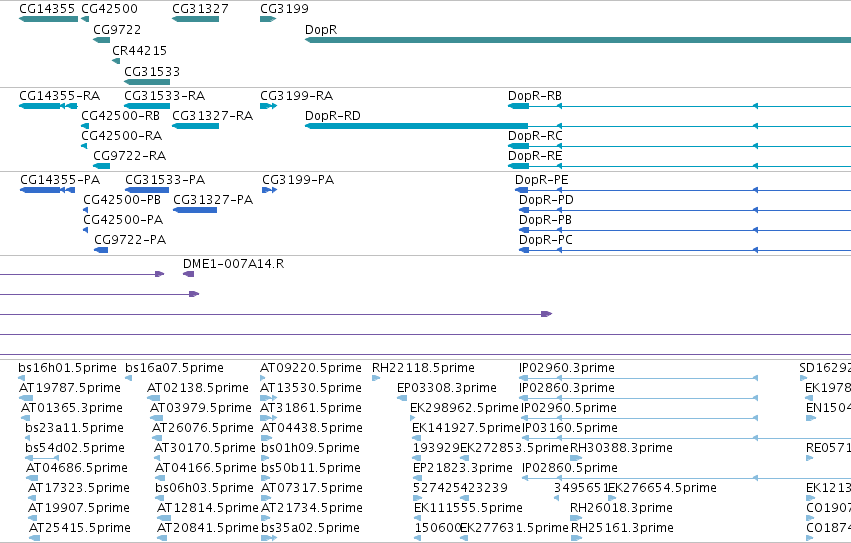This screenshot has width=851, height=543.
Task: Select the DopR-PB protein label
Action: [545, 220]
